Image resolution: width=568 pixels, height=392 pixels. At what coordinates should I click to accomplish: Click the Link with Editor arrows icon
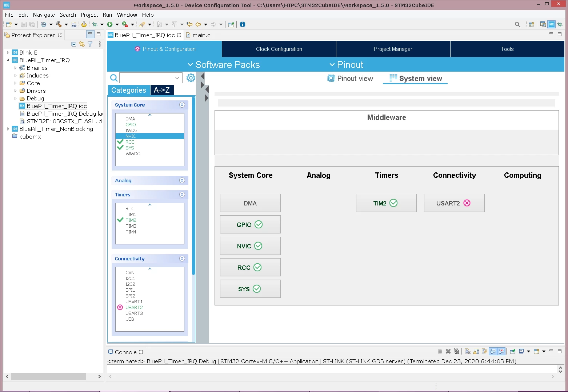click(82, 44)
